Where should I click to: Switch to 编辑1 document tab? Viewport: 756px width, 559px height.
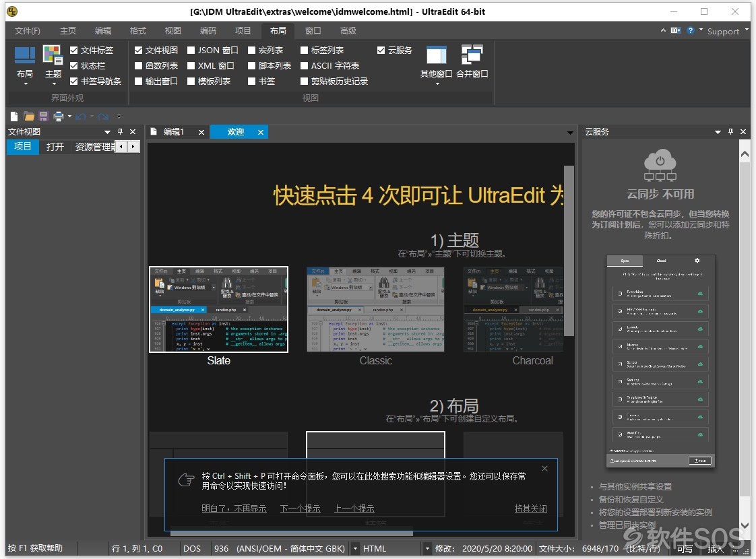click(174, 132)
